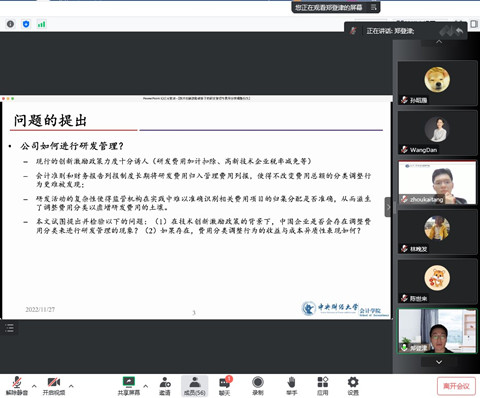This screenshot has height=398, width=480.
Task: Open the invite icon in the toolbar
Action: click(165, 386)
